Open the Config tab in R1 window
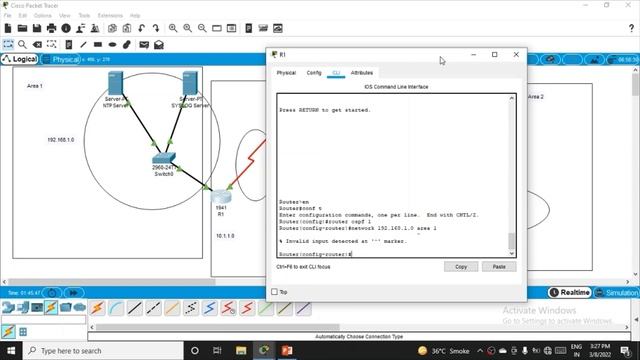The height and width of the screenshot is (360, 640). pos(314,73)
